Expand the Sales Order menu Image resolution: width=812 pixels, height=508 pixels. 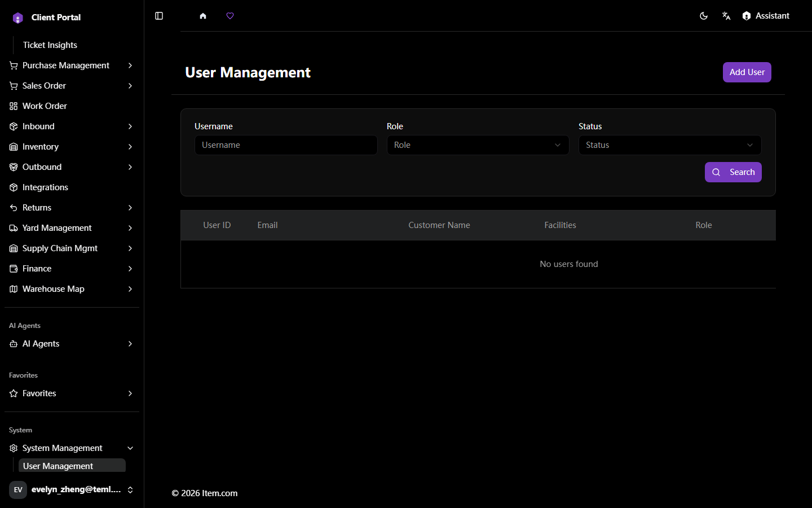pyautogui.click(x=72, y=86)
